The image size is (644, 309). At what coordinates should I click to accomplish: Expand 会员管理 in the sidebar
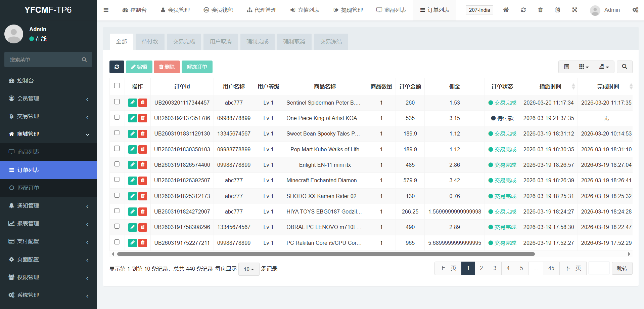pyautogui.click(x=48, y=99)
